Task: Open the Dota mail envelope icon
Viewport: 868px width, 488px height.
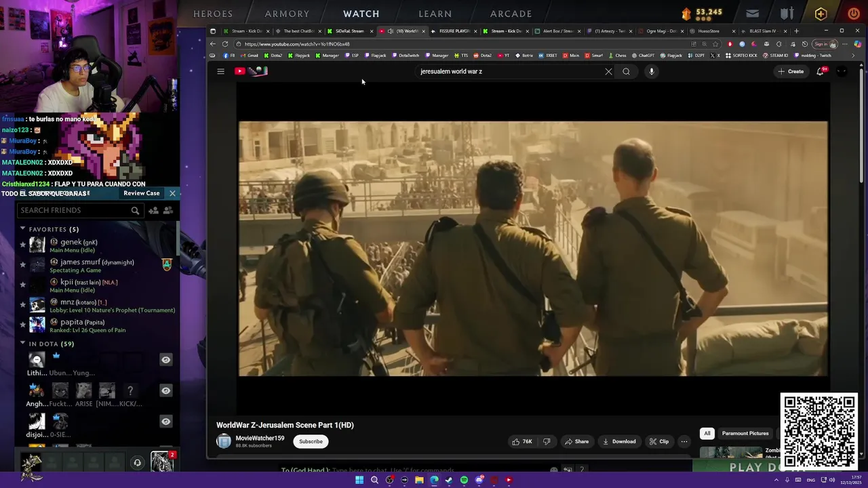Action: point(753,14)
